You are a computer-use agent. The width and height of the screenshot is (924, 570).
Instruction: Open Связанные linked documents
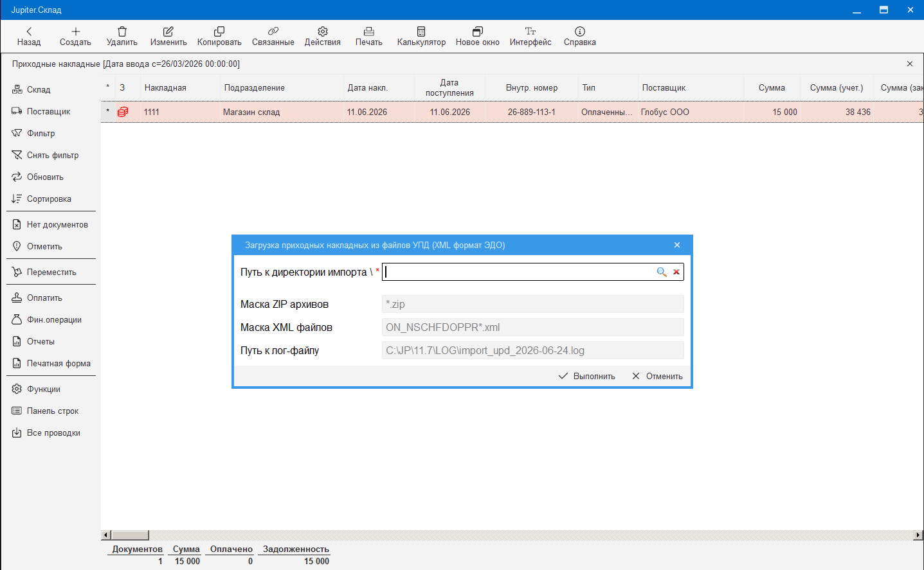273,37
